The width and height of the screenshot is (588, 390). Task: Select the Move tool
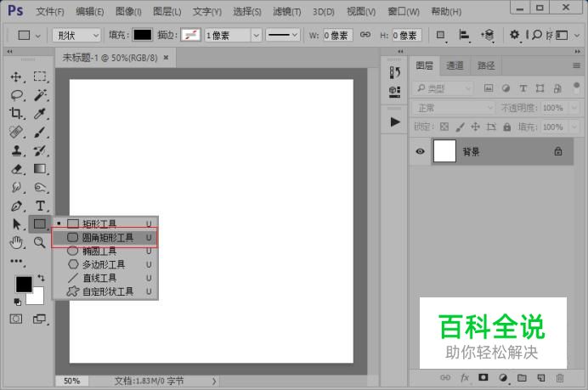[16, 76]
